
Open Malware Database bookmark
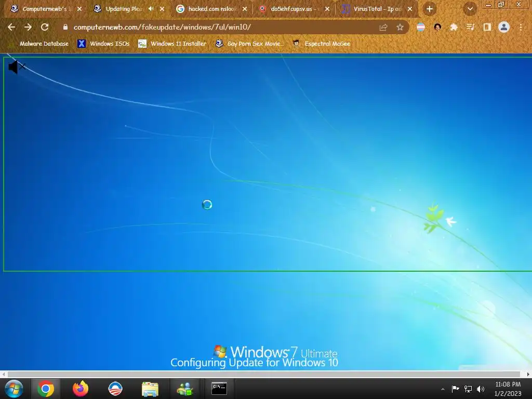point(39,44)
